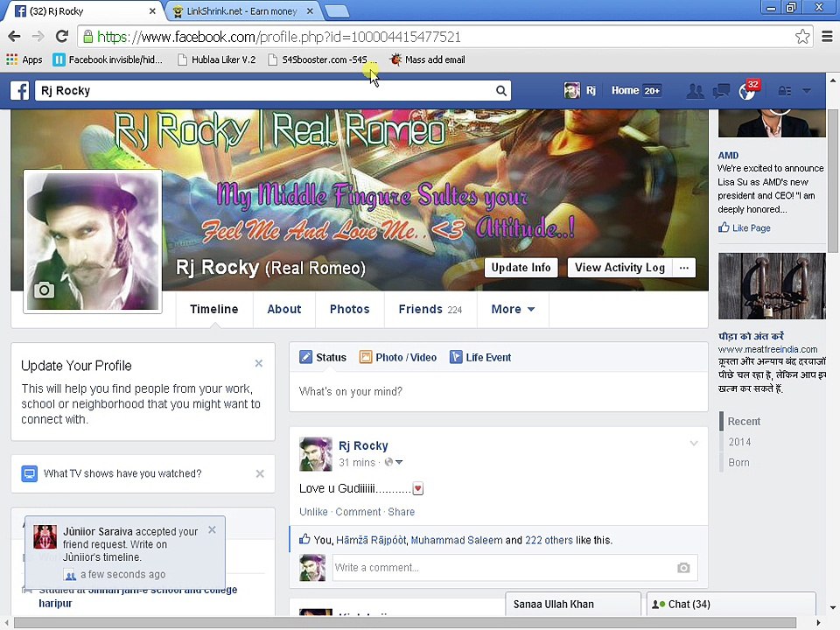
Task: Click Unlike on the post
Action: 313,512
